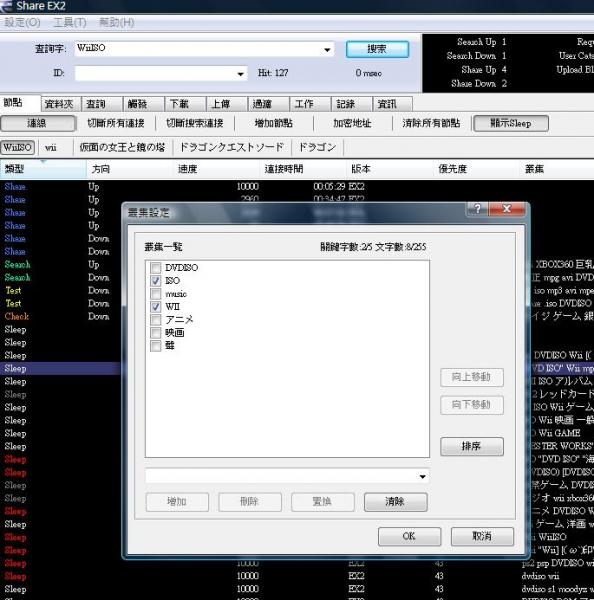Check the music cluster checkbox

[x=155, y=293]
